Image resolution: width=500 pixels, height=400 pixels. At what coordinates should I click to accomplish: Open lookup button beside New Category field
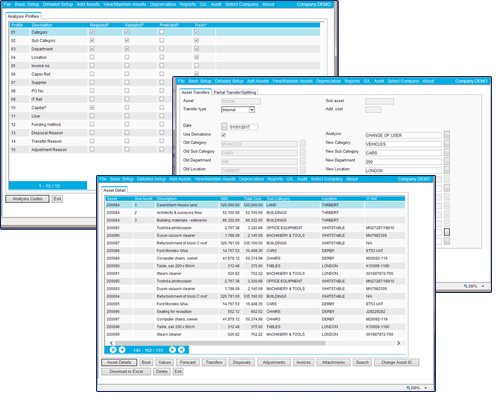point(447,144)
